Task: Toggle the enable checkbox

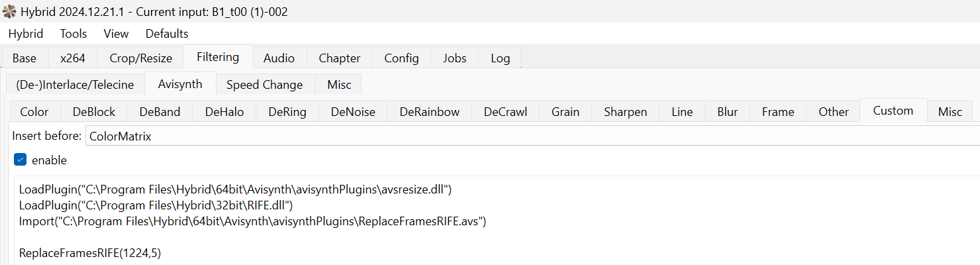Action: pyautogui.click(x=21, y=160)
